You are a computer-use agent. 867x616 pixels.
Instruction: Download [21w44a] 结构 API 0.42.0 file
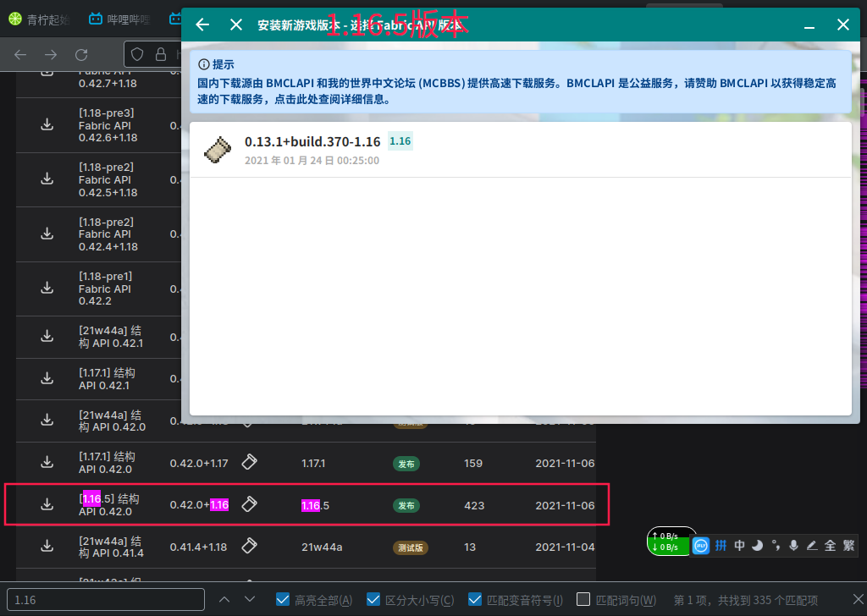pos(47,421)
